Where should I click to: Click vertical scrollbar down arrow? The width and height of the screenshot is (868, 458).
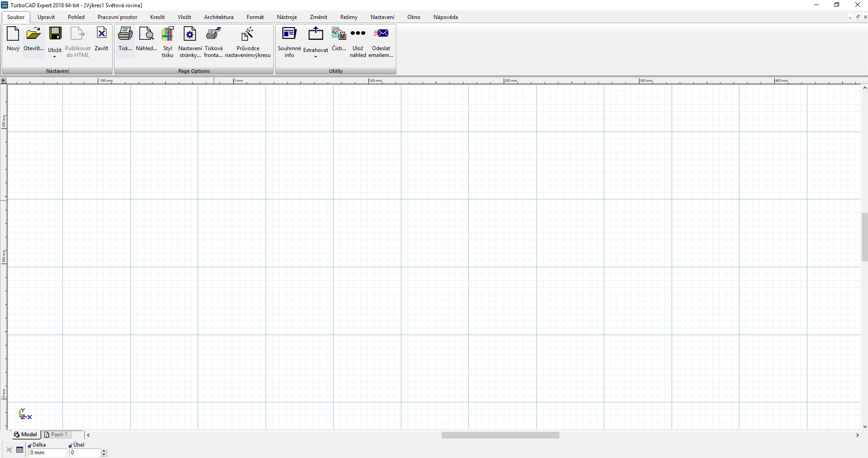point(865,426)
